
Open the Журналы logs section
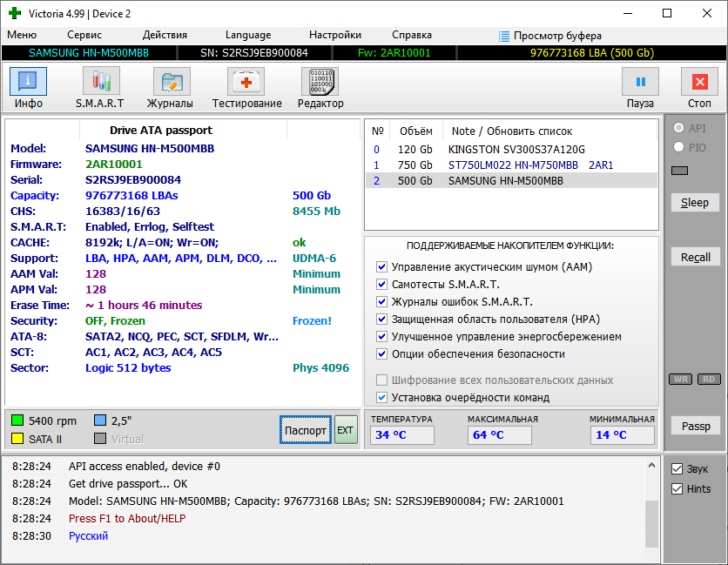click(x=171, y=88)
